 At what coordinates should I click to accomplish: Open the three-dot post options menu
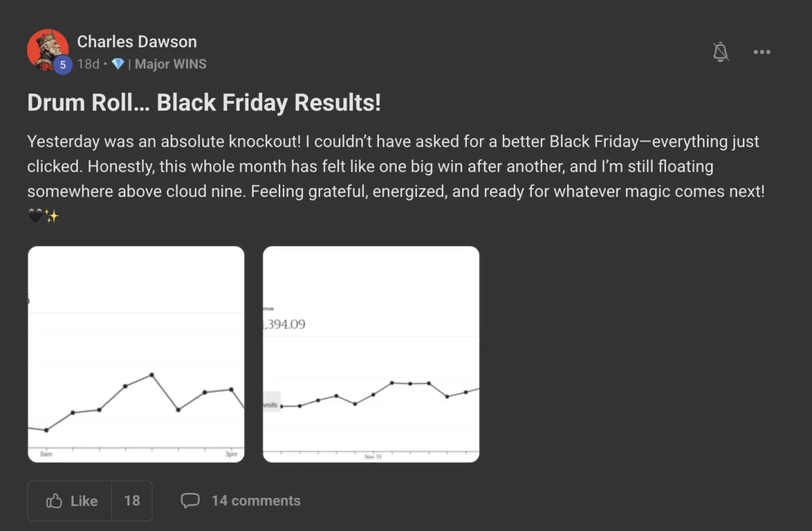coord(762,52)
